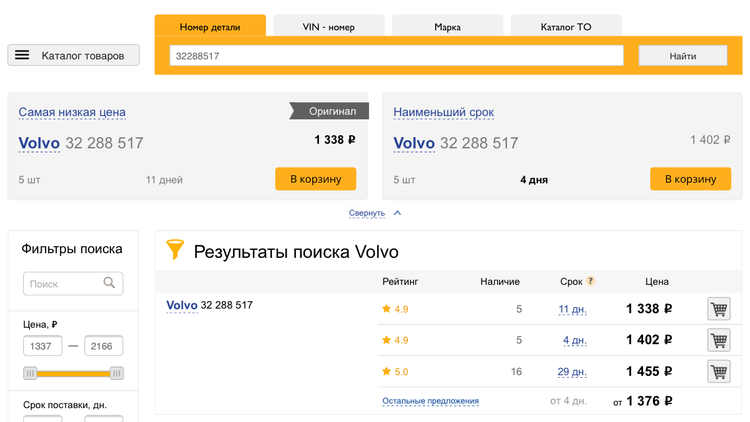
Task: Click the maximum price field 2166
Action: point(103,346)
